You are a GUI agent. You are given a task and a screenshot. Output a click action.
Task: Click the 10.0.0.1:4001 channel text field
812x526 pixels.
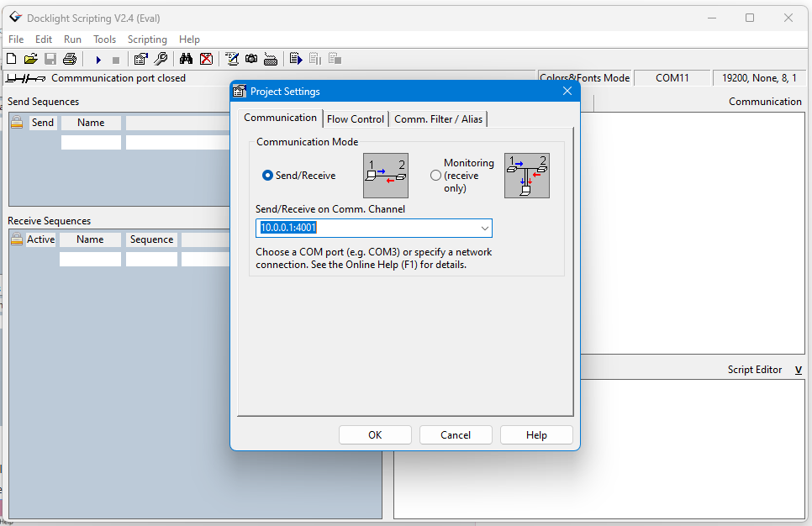point(366,229)
